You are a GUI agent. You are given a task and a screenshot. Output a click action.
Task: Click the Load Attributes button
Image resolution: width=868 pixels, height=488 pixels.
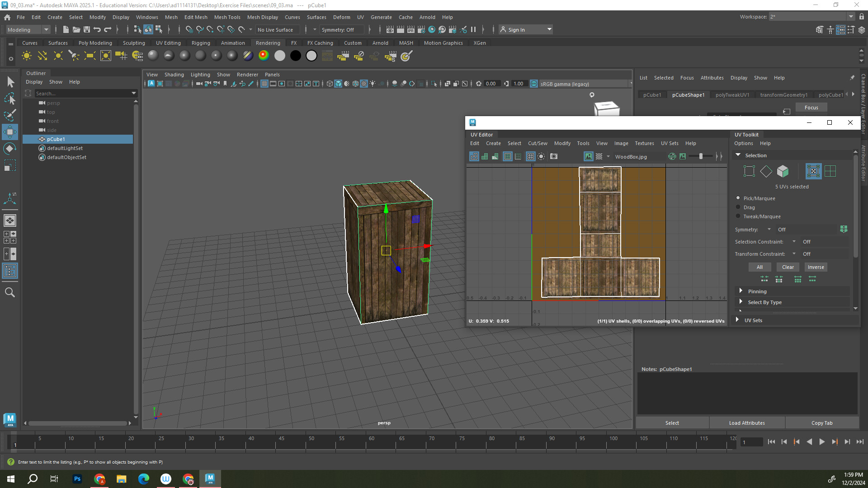click(747, 423)
